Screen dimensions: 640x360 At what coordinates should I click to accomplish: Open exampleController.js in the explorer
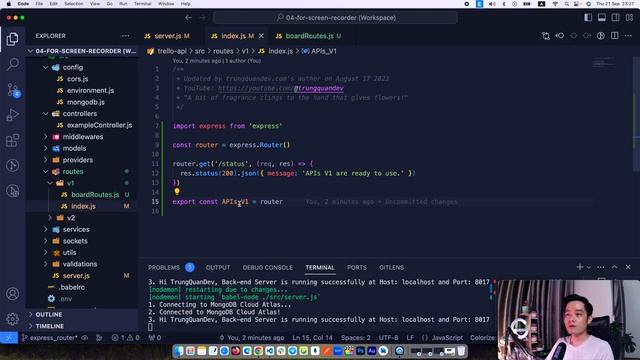tap(99, 125)
